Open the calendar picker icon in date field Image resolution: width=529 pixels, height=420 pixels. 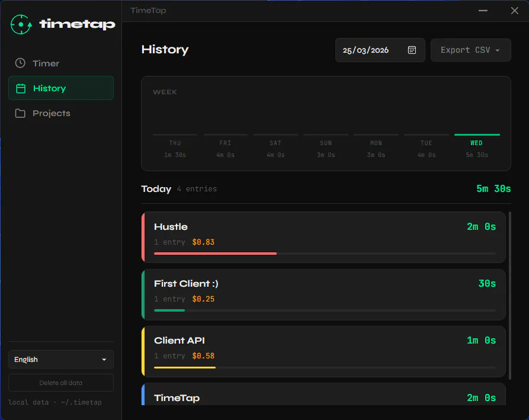coord(412,50)
